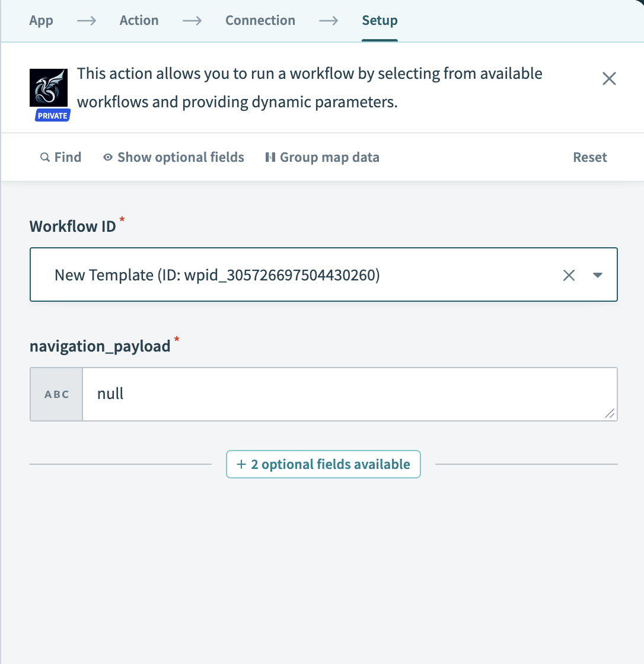Clear the selected Workflow ID value
The image size is (644, 664).
(x=569, y=275)
